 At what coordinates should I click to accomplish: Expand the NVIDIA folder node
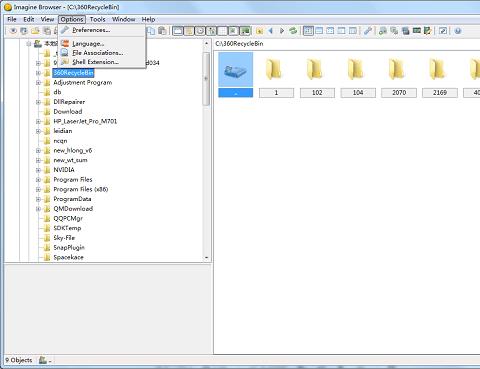click(x=38, y=170)
